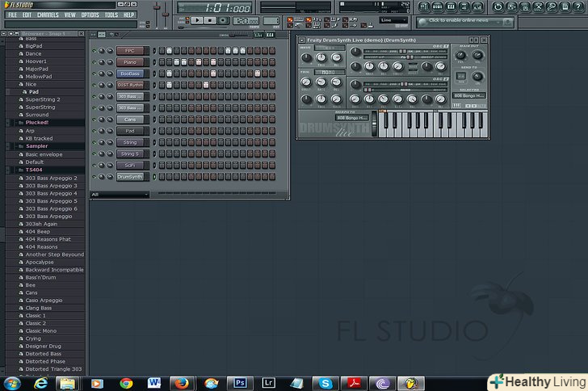Open the Adobe Acrobat taskbar icon
Image resolution: width=588 pixels, height=391 pixels.
coord(353,383)
